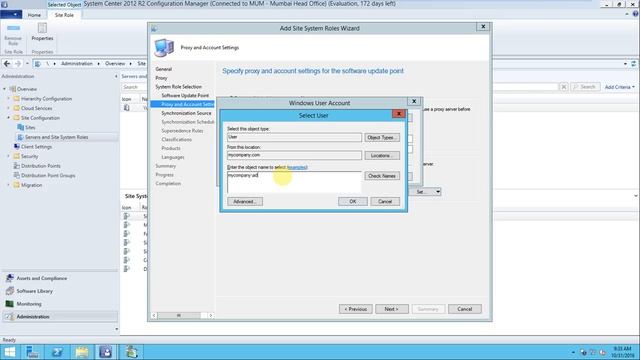Click the Previous wizard button
The height and width of the screenshot is (360, 640).
pyautogui.click(x=356, y=309)
